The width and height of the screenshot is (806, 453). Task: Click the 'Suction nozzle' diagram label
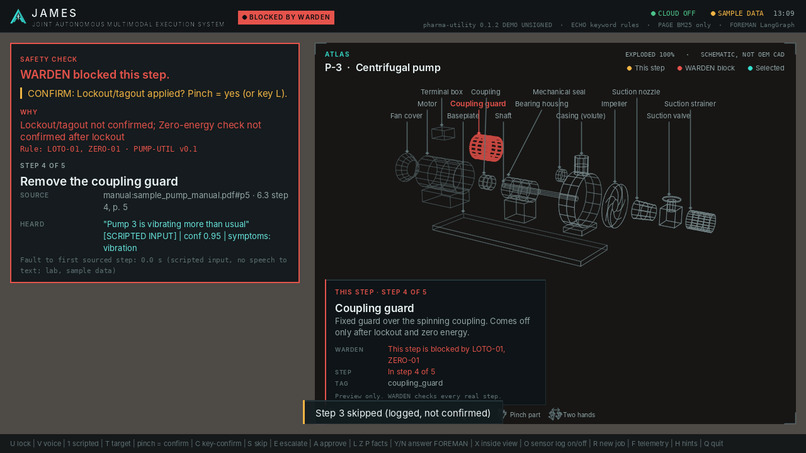pyautogui.click(x=636, y=92)
